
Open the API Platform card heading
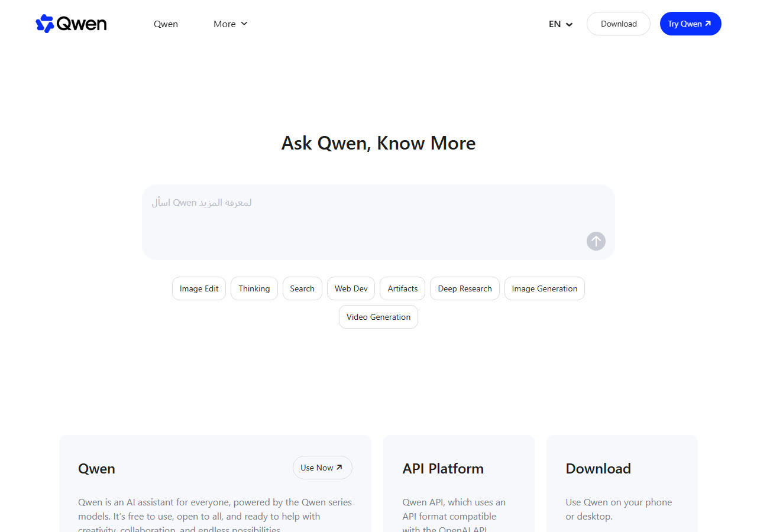point(443,469)
